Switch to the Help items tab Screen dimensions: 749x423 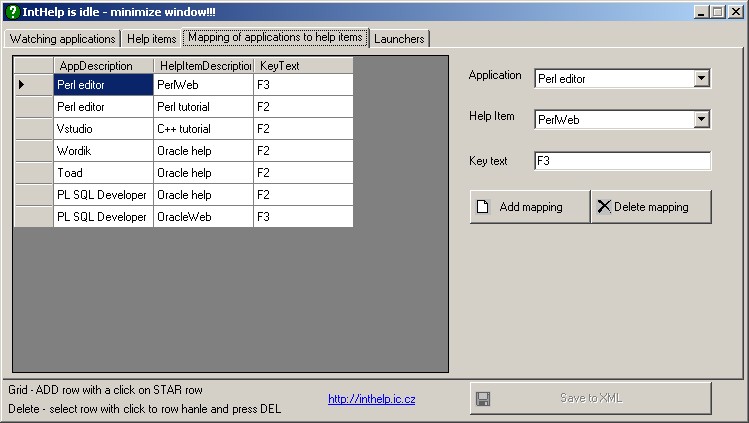click(x=151, y=39)
